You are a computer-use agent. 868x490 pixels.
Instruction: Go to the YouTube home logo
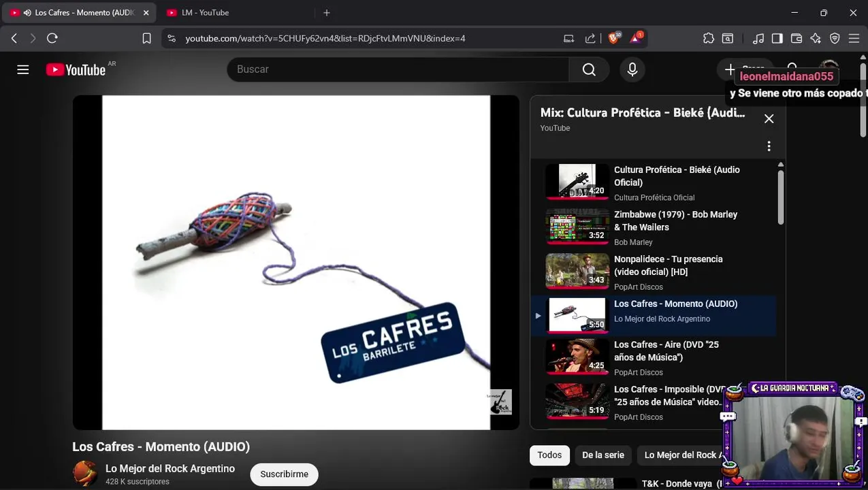[x=76, y=69]
